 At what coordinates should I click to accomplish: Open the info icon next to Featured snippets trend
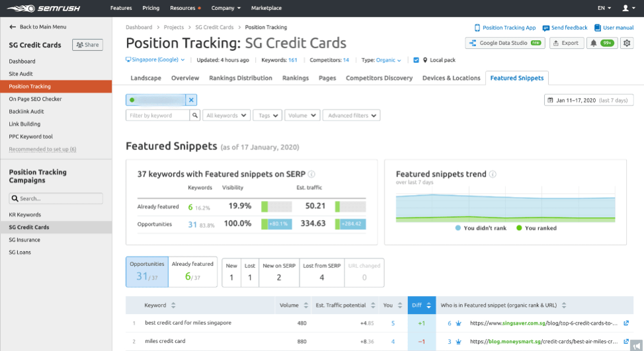click(x=493, y=174)
